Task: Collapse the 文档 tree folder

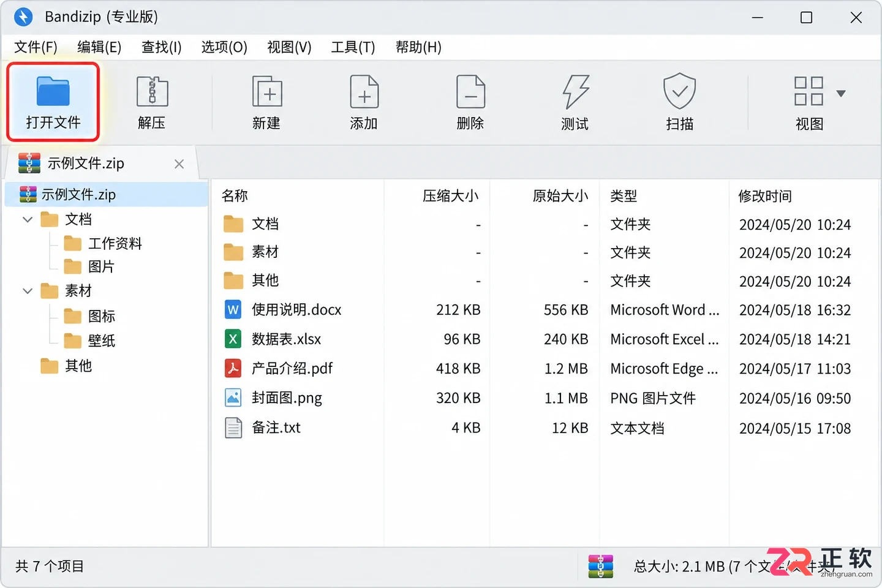Action: (x=28, y=219)
